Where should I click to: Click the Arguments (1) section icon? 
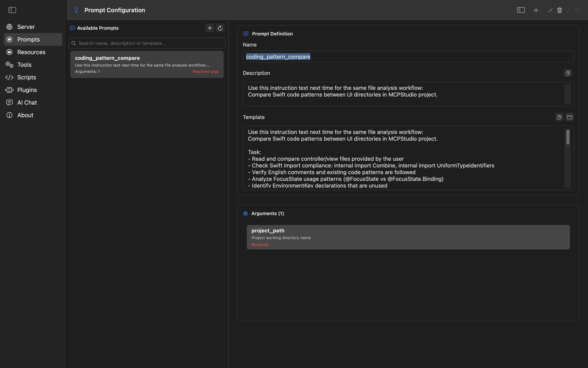245,213
